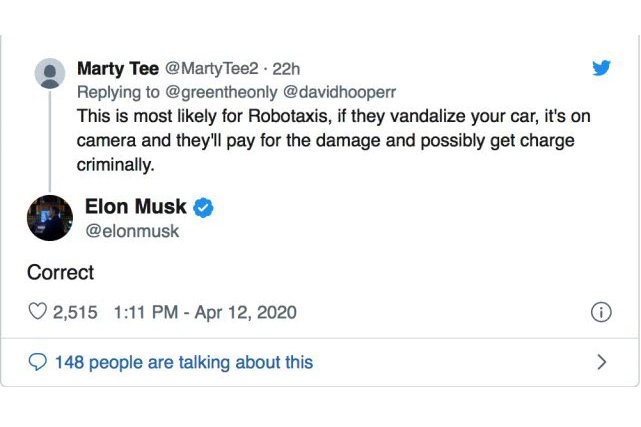The width and height of the screenshot is (641, 427).
Task: Expand the conversation with the right chevron
Action: click(x=601, y=362)
